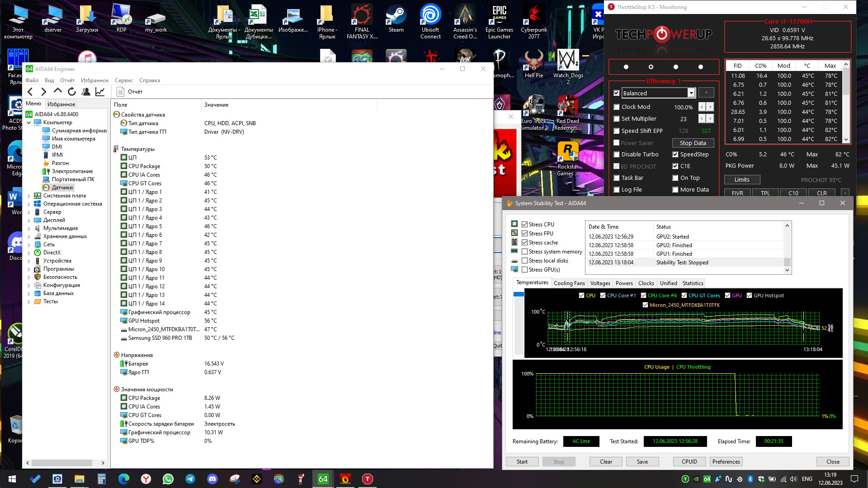868x488 pixels.
Task: Toggle Speed Shift EPP checkbox
Action: (x=616, y=131)
